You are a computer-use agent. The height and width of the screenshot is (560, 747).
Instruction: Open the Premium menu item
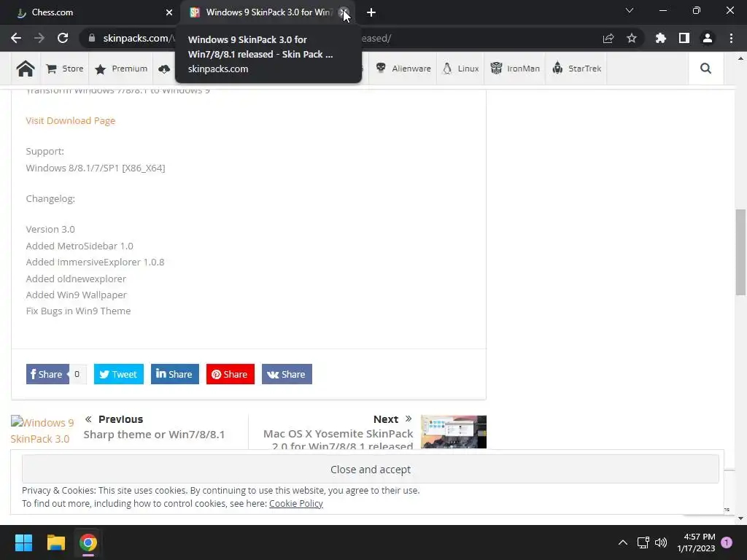121,69
